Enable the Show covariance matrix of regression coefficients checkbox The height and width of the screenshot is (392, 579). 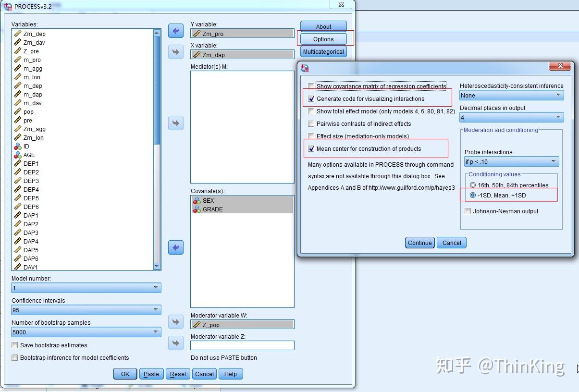[311, 86]
